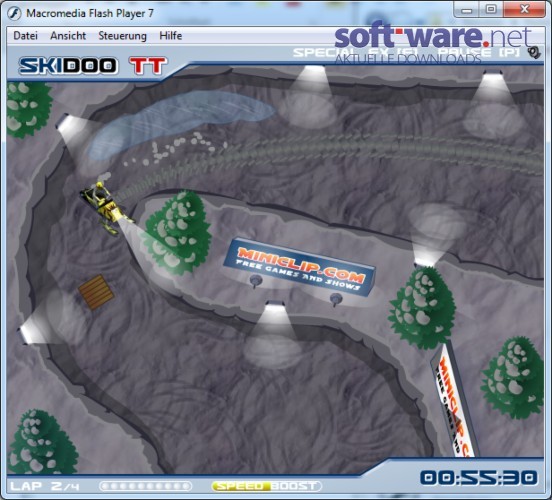The height and width of the screenshot is (500, 552).
Task: Open the Hilfe menu
Action: 170,36
